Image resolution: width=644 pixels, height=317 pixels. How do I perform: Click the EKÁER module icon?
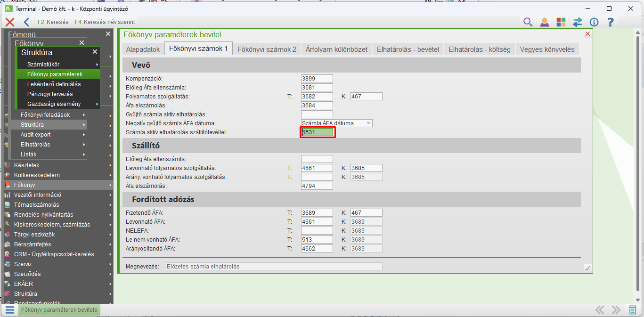pyautogui.click(x=7, y=284)
